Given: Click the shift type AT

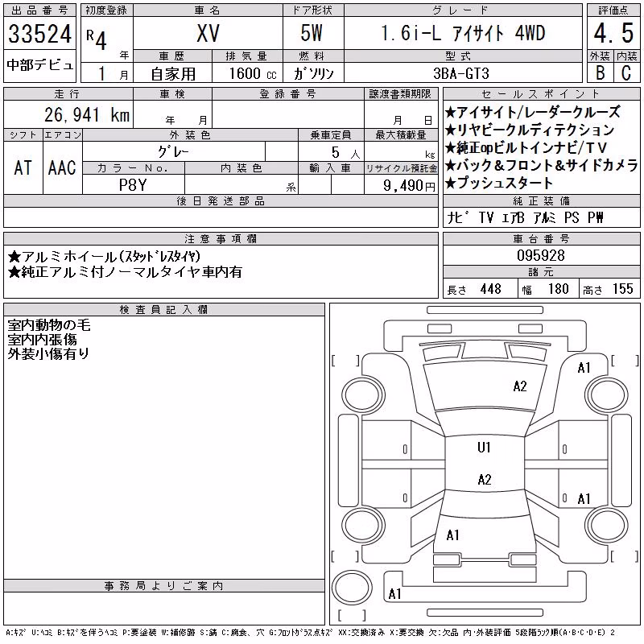Looking at the screenshot, I should (23, 167).
